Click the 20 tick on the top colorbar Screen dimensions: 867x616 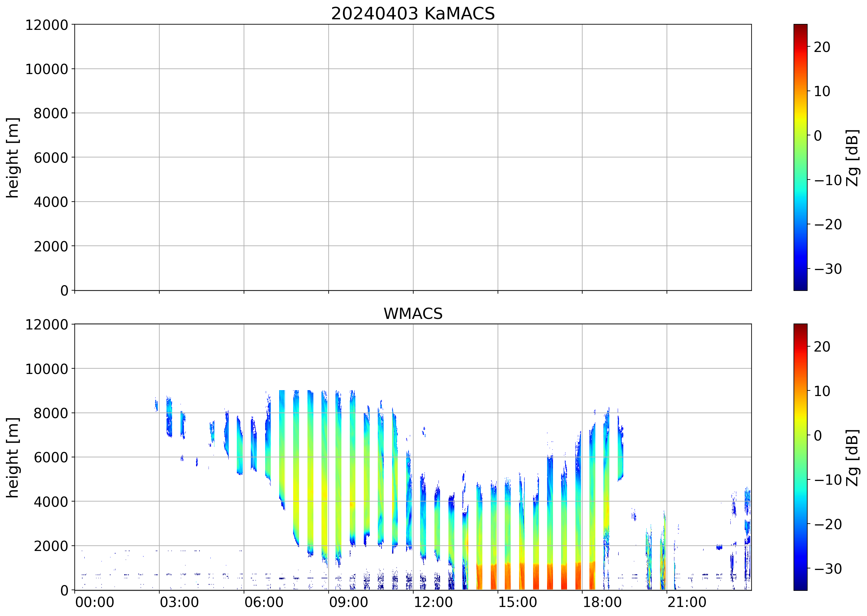[822, 47]
